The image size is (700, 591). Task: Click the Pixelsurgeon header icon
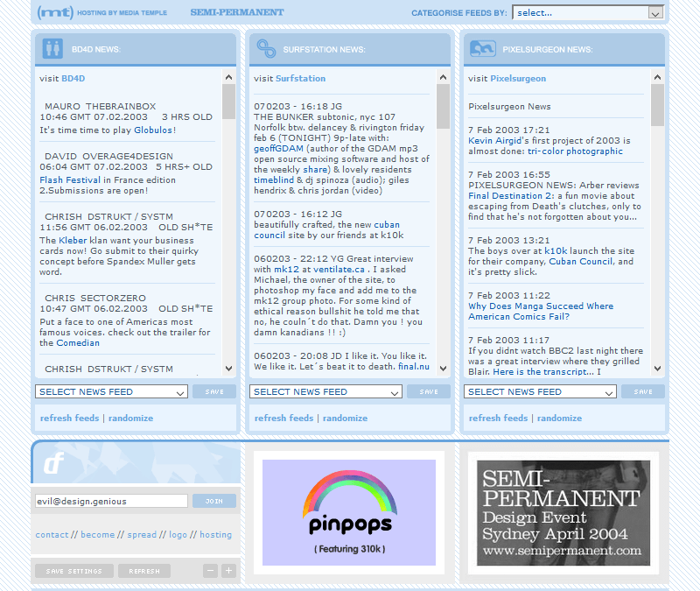[x=483, y=49]
